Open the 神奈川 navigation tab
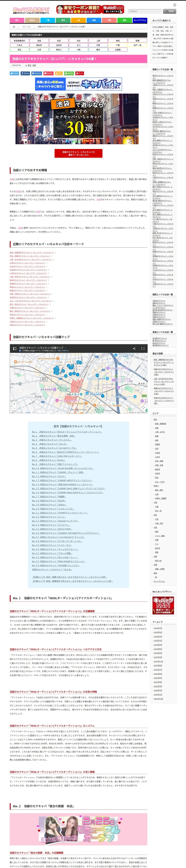 click(32, 20)
